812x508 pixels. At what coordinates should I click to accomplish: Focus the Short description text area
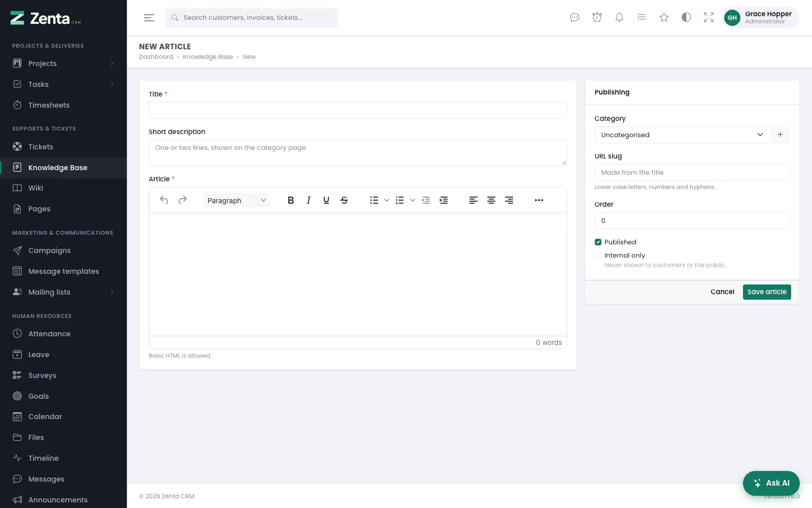coord(358,152)
